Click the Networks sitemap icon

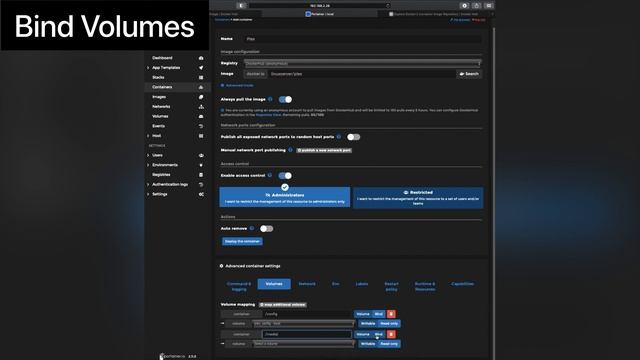(201, 107)
